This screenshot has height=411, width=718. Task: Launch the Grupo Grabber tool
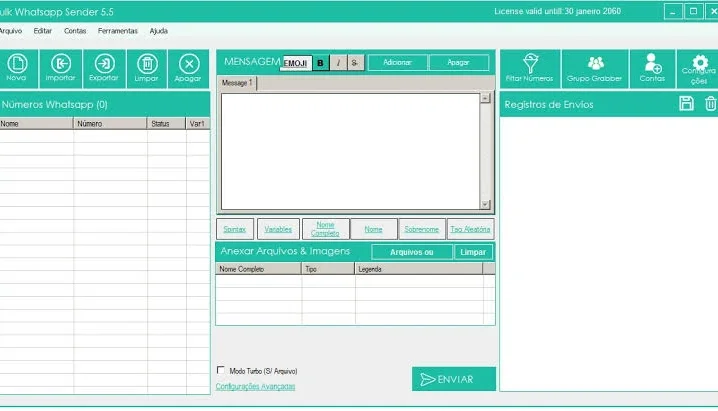pyautogui.click(x=595, y=69)
